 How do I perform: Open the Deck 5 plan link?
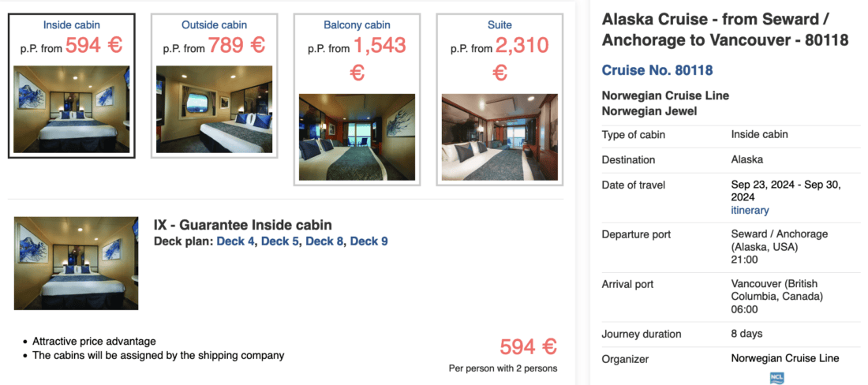click(280, 241)
